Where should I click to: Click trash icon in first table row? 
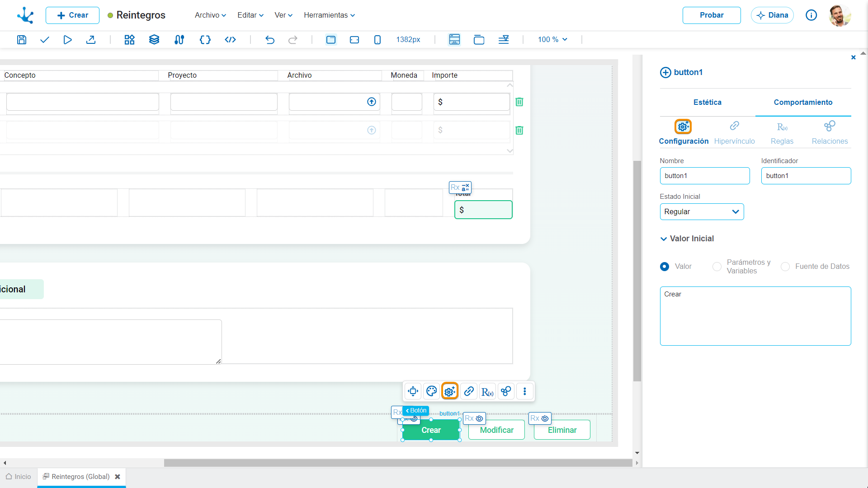click(x=519, y=102)
